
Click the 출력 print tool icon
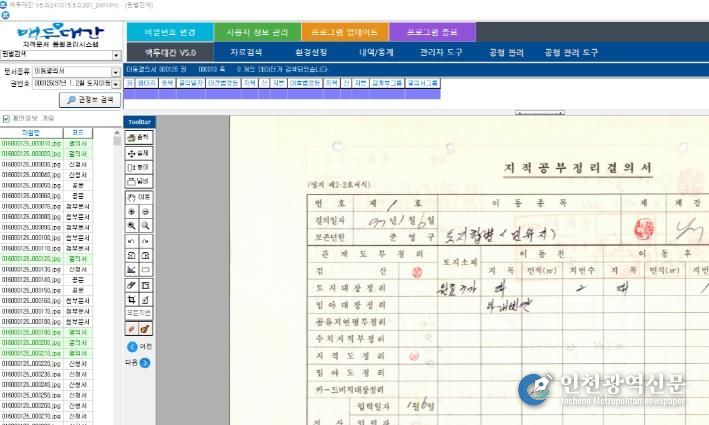(139, 137)
